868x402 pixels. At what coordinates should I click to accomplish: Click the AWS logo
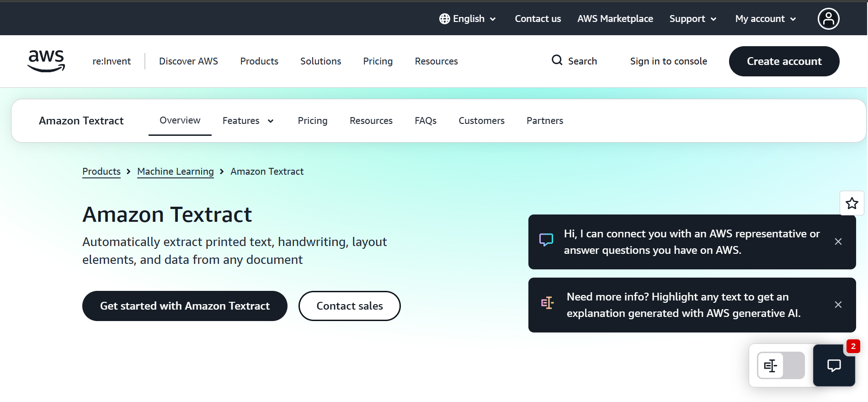[x=46, y=61]
